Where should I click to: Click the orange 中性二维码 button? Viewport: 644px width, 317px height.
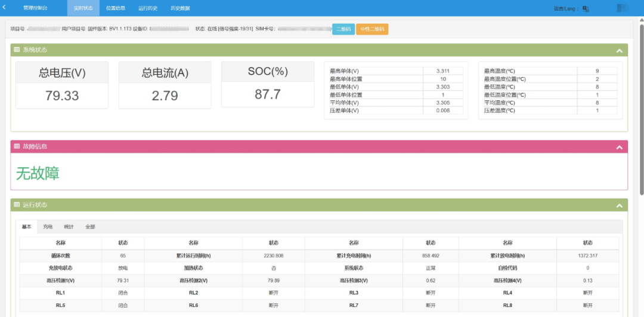point(372,29)
